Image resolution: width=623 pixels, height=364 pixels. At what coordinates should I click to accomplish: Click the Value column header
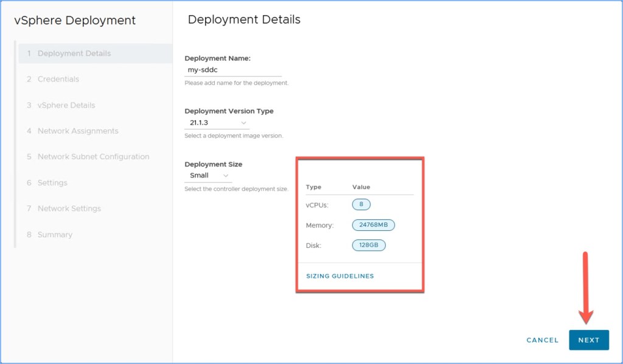[x=361, y=187]
